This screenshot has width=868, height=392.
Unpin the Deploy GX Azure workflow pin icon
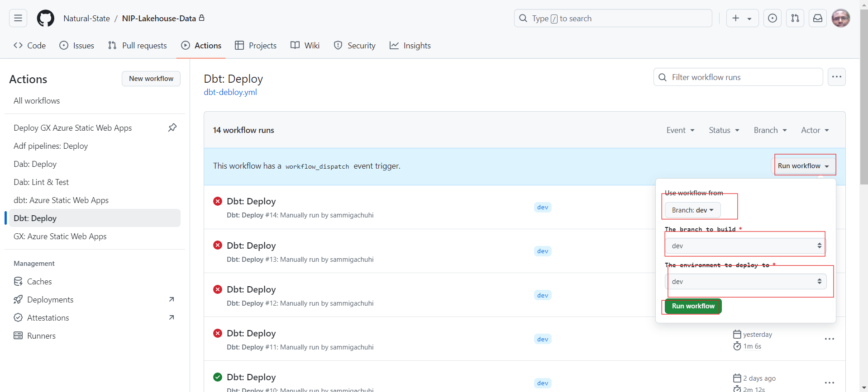pos(172,128)
